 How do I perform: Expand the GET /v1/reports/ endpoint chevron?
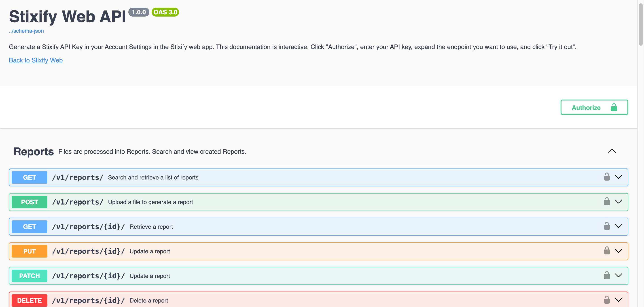click(618, 177)
